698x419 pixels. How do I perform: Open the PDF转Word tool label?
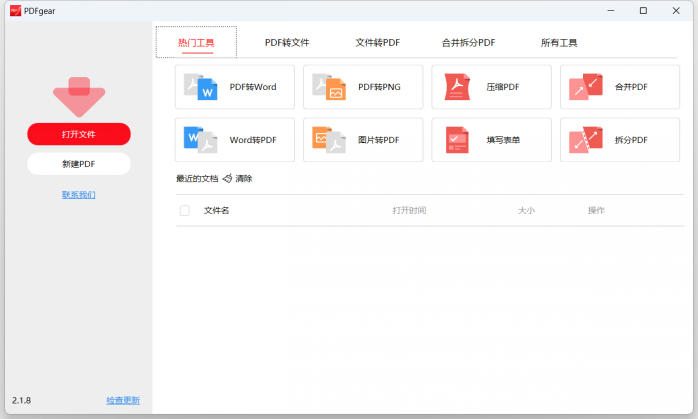point(253,87)
